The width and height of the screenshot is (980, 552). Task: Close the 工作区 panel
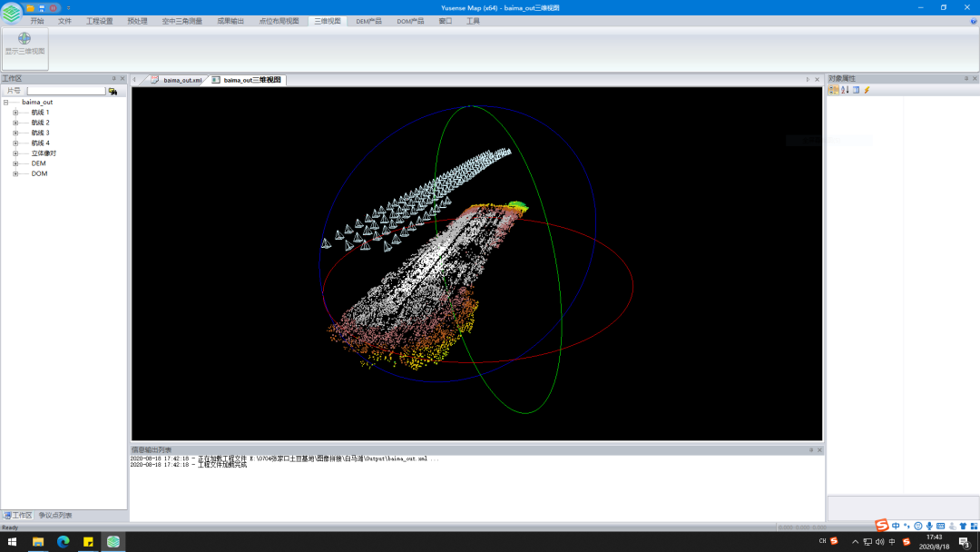(122, 79)
